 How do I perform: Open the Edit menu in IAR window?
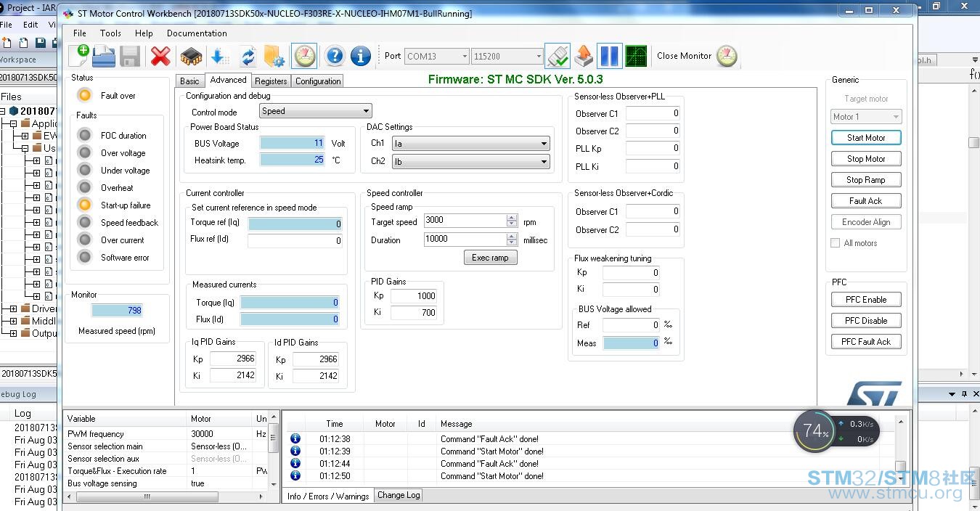[x=30, y=25]
